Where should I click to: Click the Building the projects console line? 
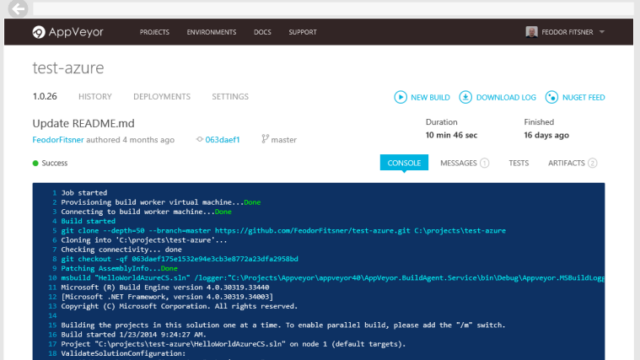point(283,325)
